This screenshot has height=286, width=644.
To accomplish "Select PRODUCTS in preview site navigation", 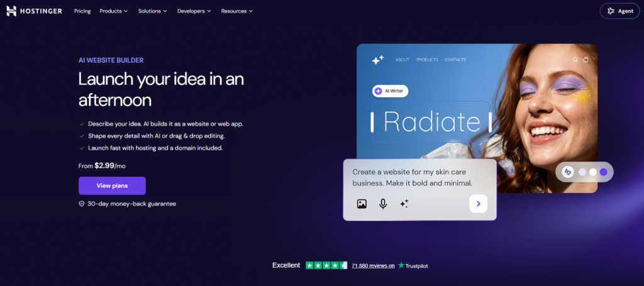I will tap(427, 60).
